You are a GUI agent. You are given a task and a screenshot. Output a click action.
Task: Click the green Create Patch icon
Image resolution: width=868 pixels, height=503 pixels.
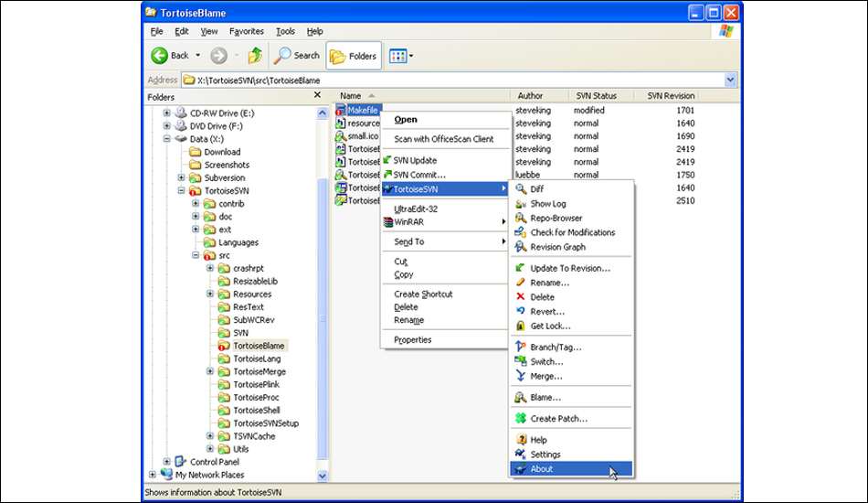pos(521,418)
